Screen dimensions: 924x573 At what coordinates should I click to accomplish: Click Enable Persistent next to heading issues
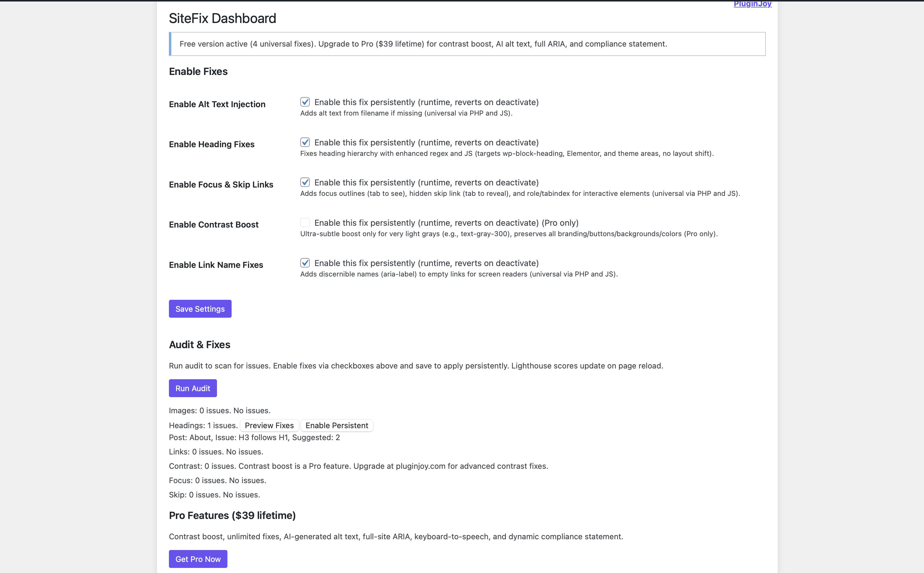coord(337,425)
